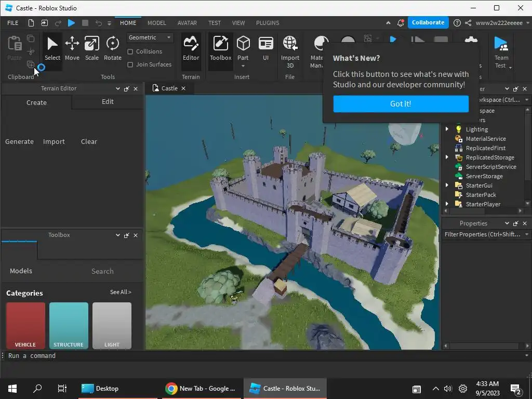Close the Castle viewport tab
The image size is (532, 399).
[183, 88]
